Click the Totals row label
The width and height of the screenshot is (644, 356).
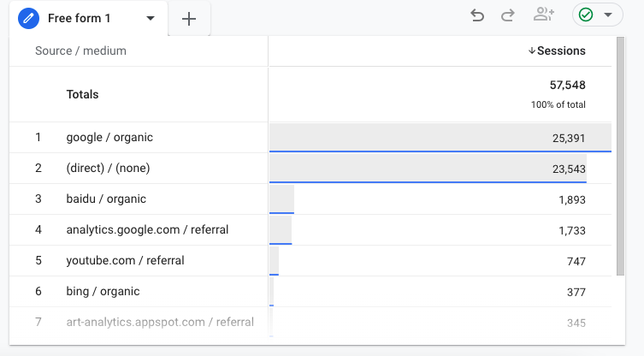(x=83, y=94)
